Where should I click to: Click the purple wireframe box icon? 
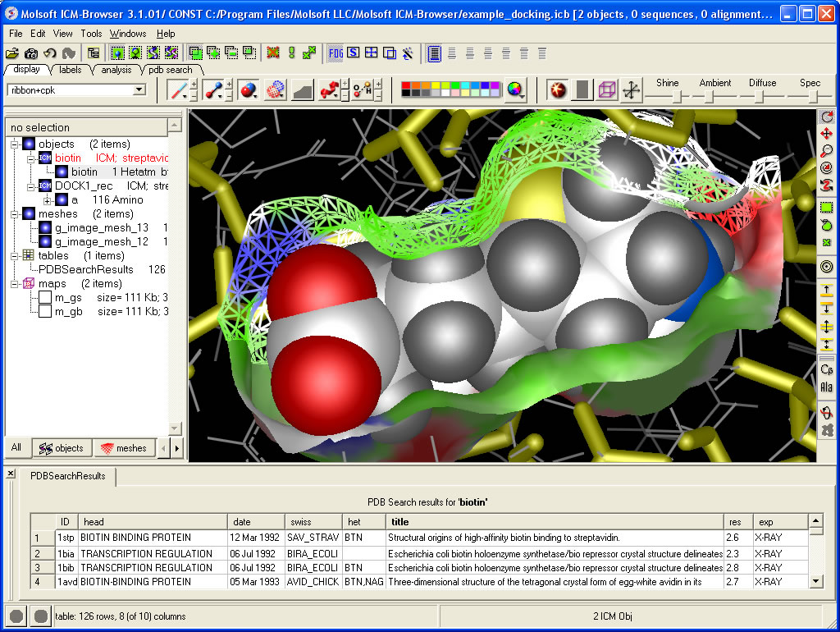(607, 89)
